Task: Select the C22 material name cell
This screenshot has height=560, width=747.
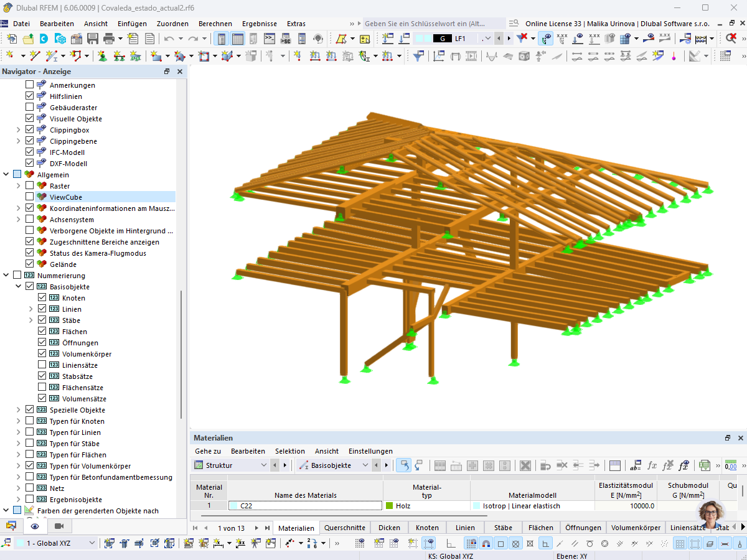Action: pos(305,506)
